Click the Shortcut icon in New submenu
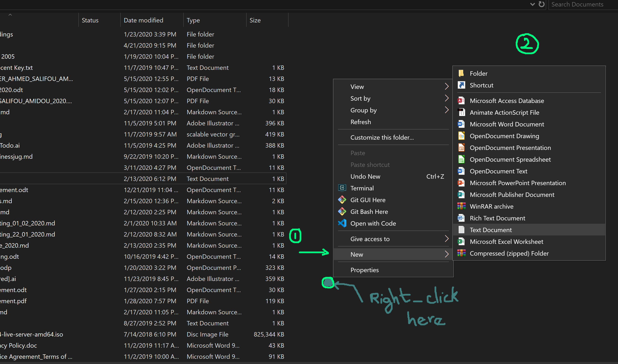Image resolution: width=618 pixels, height=364 pixels. tap(461, 85)
